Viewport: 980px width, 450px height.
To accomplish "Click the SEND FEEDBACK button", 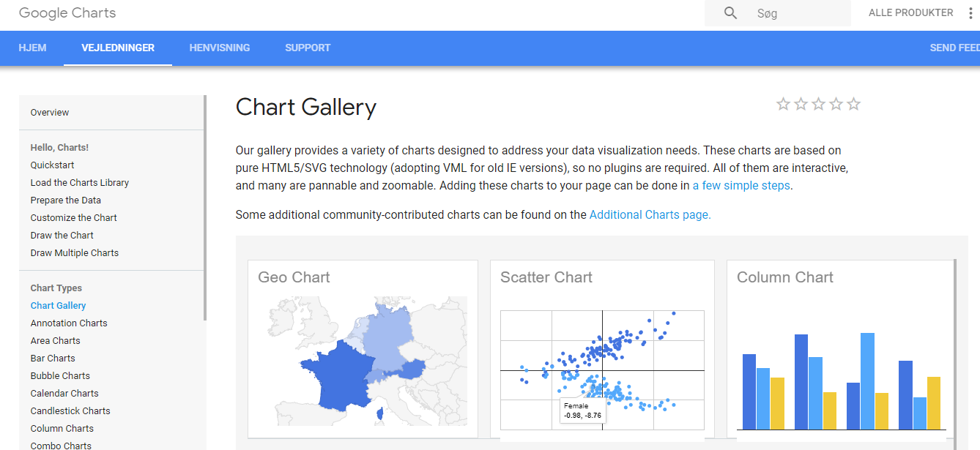I will [954, 48].
